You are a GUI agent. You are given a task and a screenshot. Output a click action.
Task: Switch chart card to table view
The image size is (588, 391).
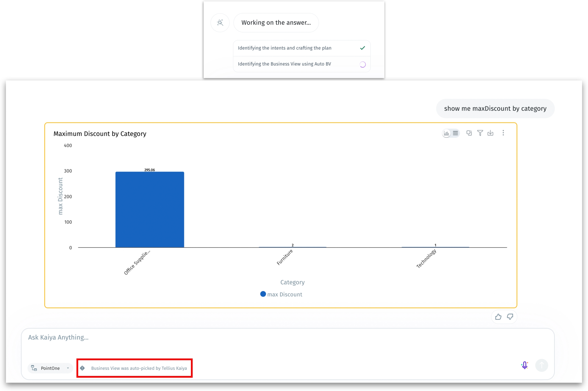point(455,133)
